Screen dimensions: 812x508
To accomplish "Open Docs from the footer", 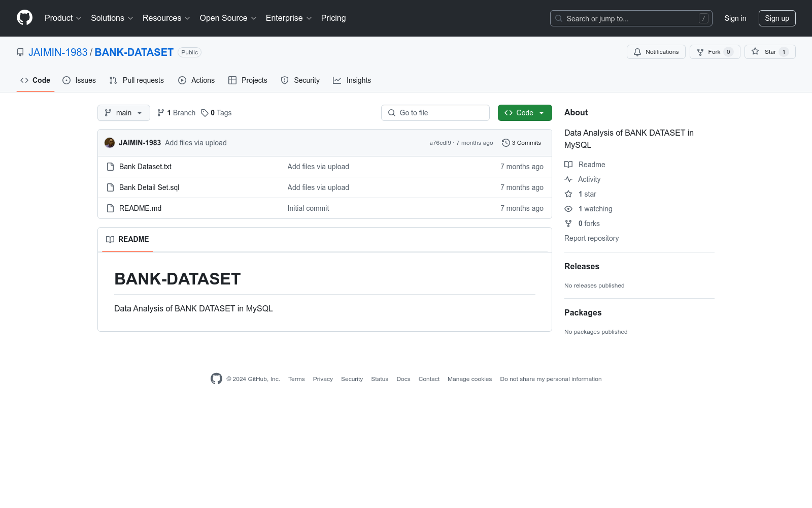I will (x=403, y=379).
